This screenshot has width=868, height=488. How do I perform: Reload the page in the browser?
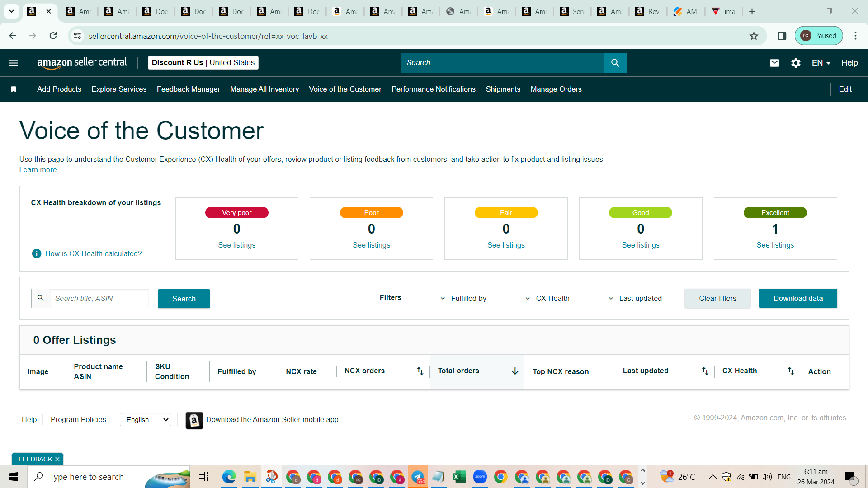pos(53,36)
